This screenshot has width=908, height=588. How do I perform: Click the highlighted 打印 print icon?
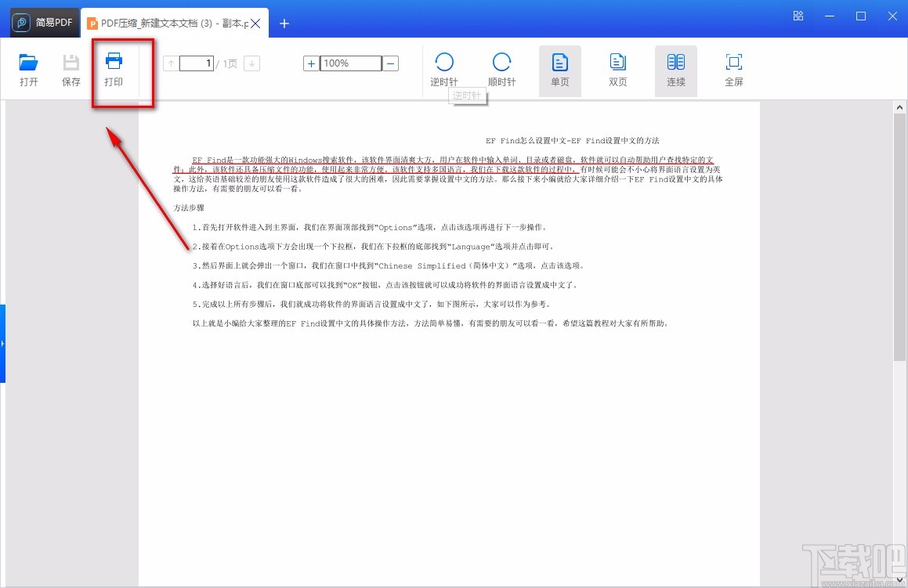tap(114, 69)
